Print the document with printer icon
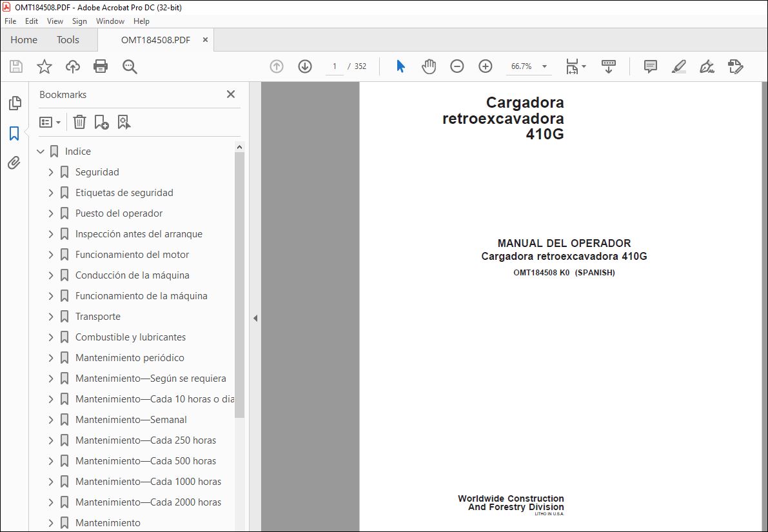The width and height of the screenshot is (768, 532). [101, 66]
